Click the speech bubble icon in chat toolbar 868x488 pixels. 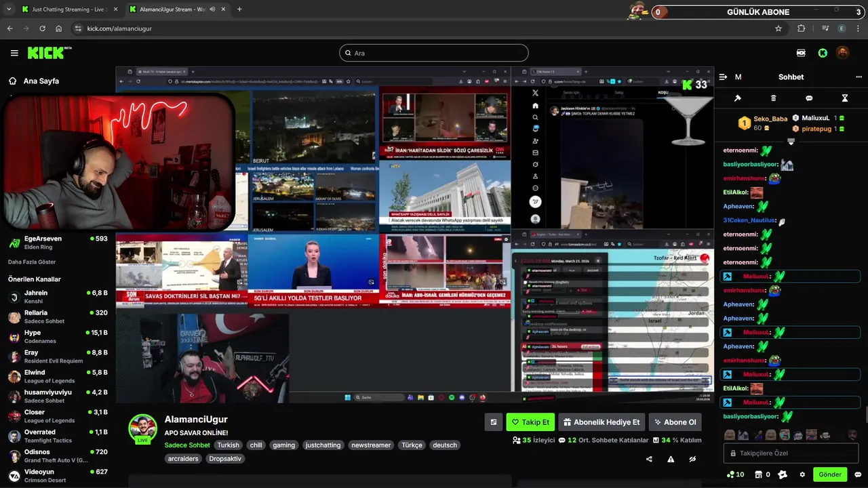(809, 98)
